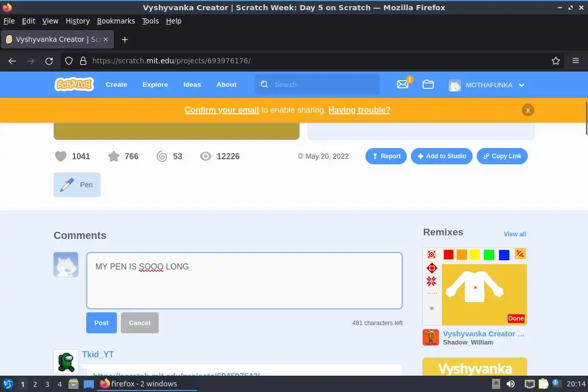Click inside the comment text box
The image size is (588, 392).
tap(244, 281)
